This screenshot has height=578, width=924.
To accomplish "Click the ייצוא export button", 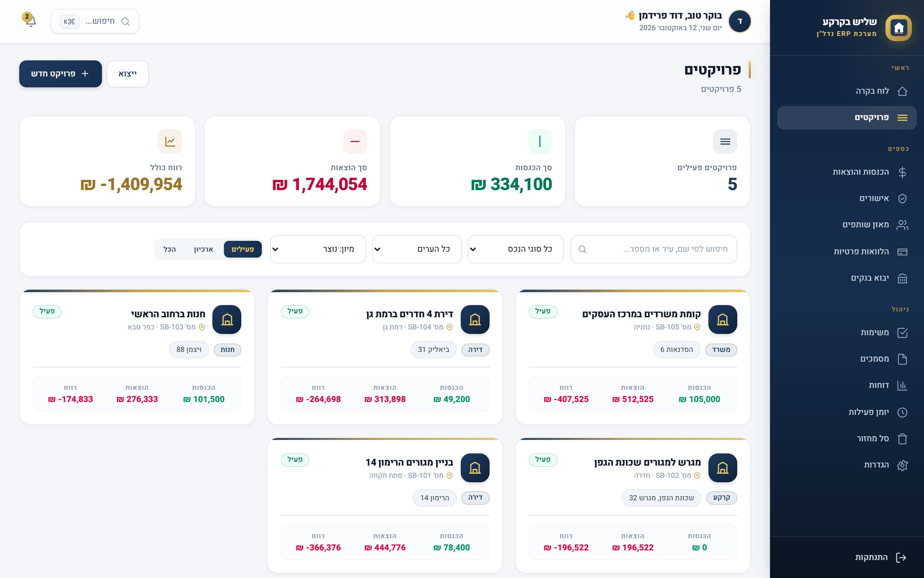I will click(127, 74).
